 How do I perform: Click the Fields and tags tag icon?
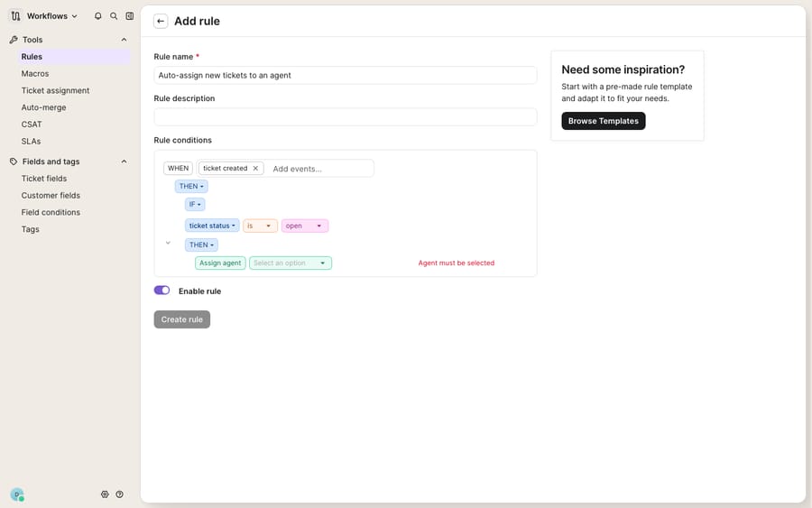14,162
